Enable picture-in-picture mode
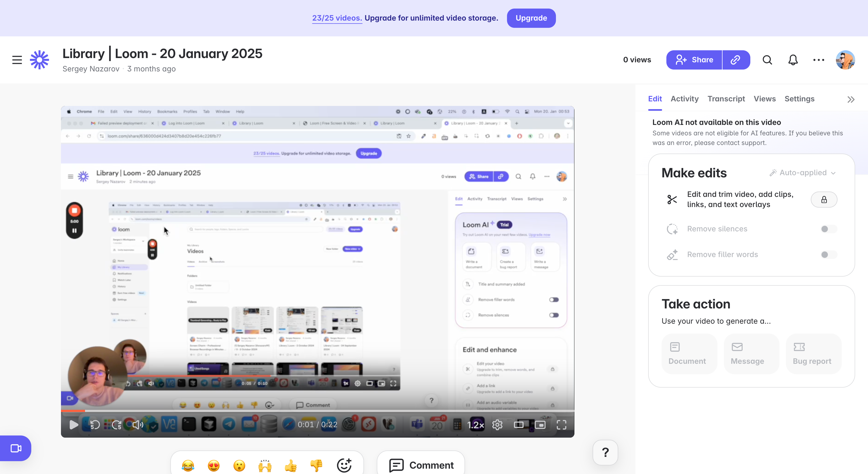868x474 pixels. (x=540, y=425)
